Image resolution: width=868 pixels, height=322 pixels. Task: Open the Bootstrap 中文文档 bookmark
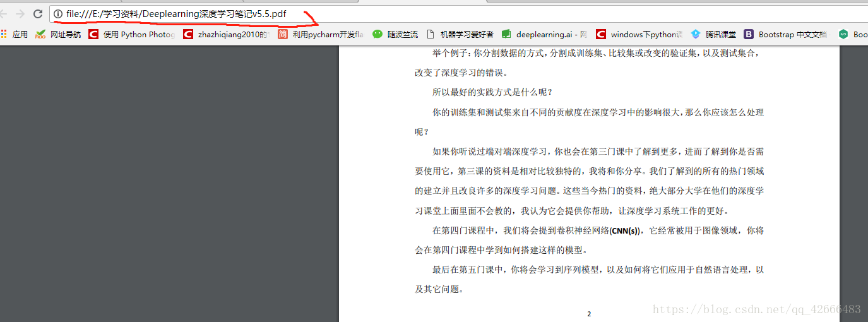(x=785, y=34)
